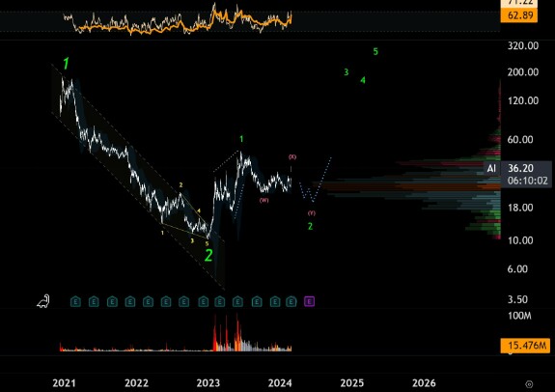The width and height of the screenshot is (555, 392).
Task: Open chart settings gear in bottom-right corner
Action: [529, 384]
